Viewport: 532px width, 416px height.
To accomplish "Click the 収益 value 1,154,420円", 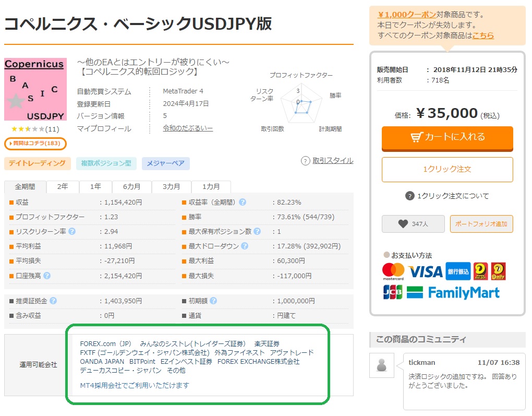I will [123, 202].
